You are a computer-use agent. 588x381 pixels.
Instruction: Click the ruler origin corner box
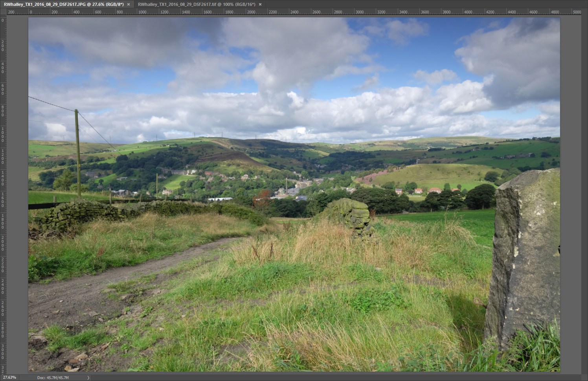coord(3,12)
